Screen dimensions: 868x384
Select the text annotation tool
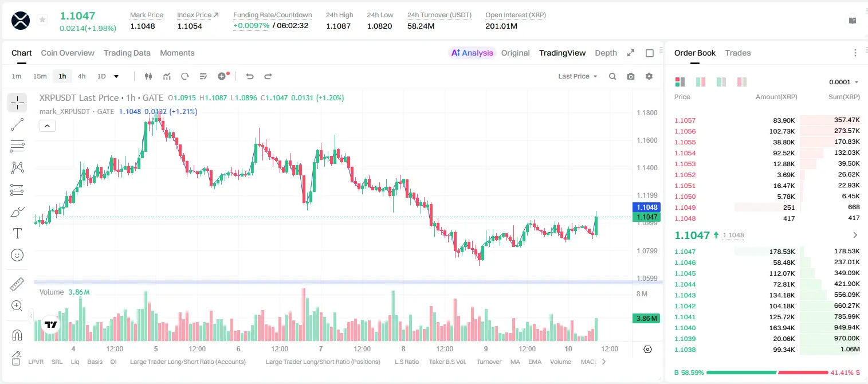tap(17, 233)
